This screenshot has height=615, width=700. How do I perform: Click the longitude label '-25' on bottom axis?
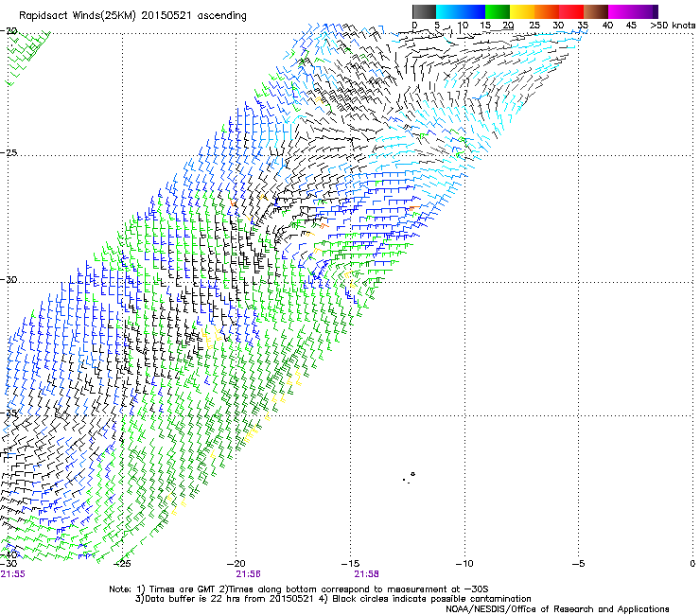[x=122, y=564]
